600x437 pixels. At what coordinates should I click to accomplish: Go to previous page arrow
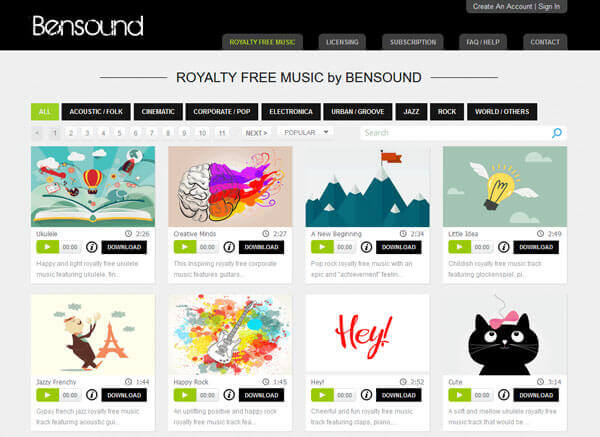tap(37, 133)
